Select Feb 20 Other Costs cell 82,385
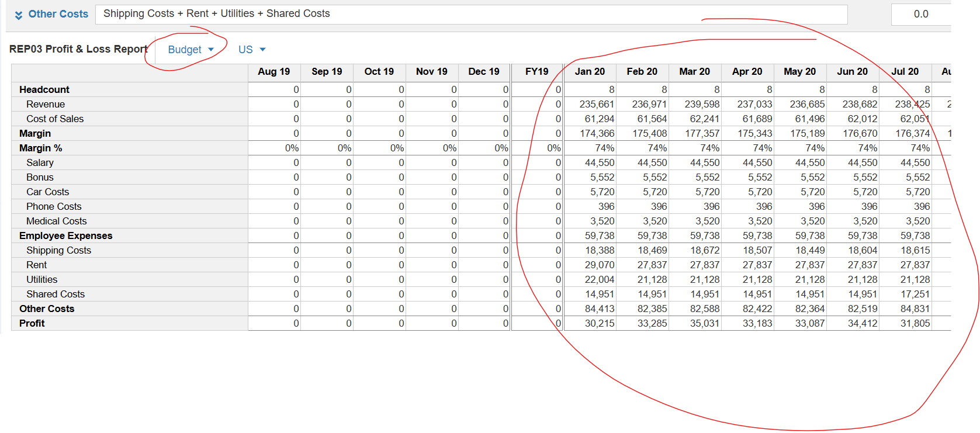Viewport: 980px width, 433px height. click(x=643, y=309)
